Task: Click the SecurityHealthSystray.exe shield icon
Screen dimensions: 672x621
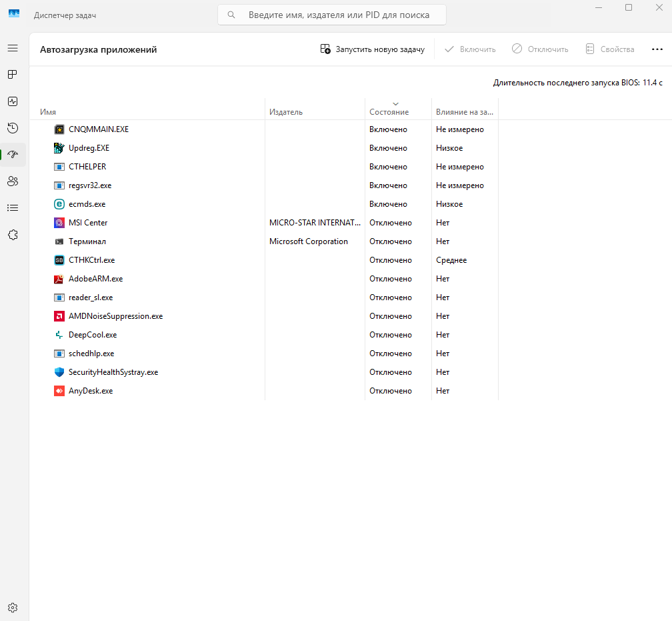Action: pos(59,372)
